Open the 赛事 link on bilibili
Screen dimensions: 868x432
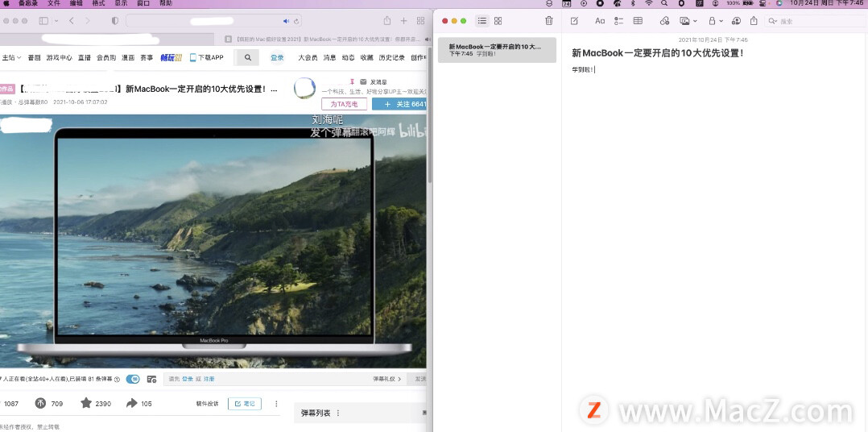[x=147, y=57]
